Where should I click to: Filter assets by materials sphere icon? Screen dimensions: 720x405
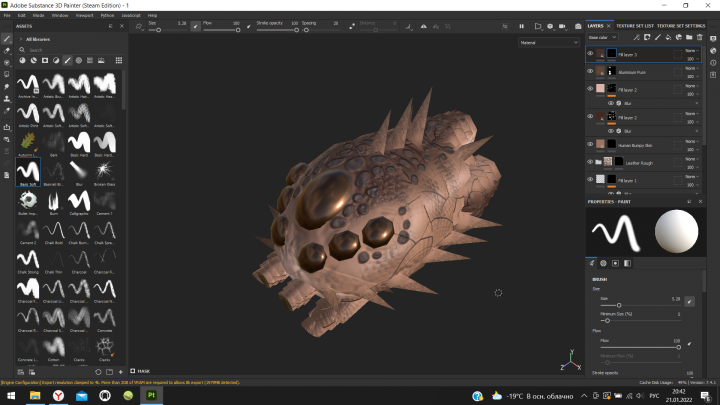pos(22,60)
